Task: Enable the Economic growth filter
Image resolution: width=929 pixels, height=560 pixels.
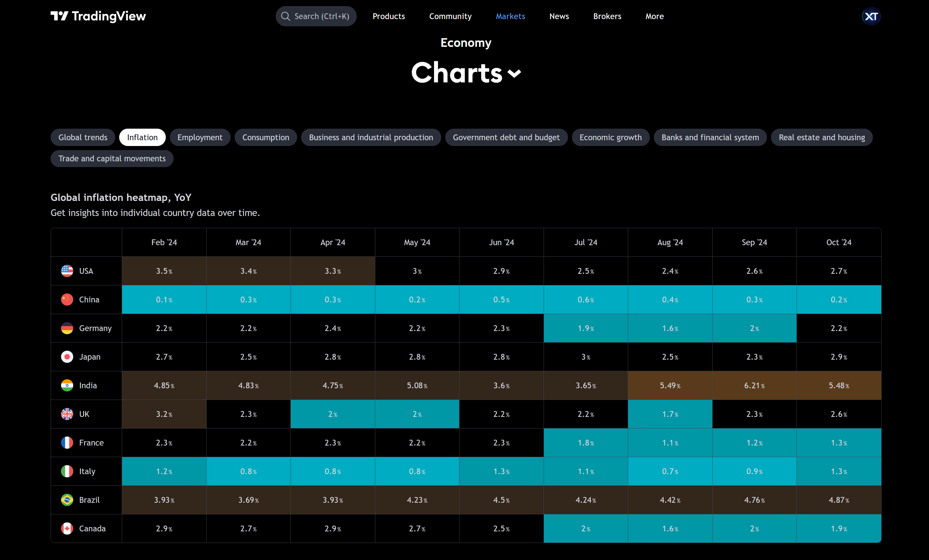Action: coord(610,137)
